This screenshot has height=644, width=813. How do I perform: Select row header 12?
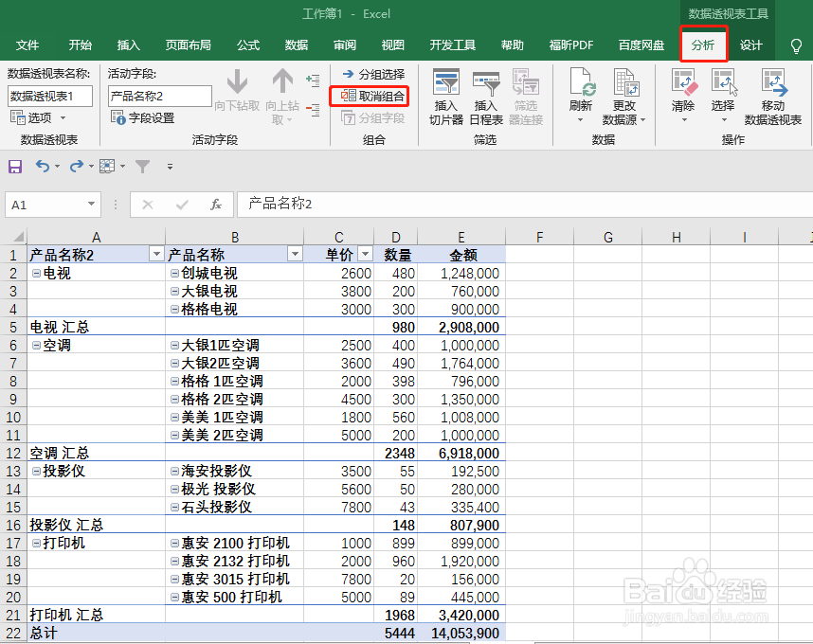click(13, 453)
